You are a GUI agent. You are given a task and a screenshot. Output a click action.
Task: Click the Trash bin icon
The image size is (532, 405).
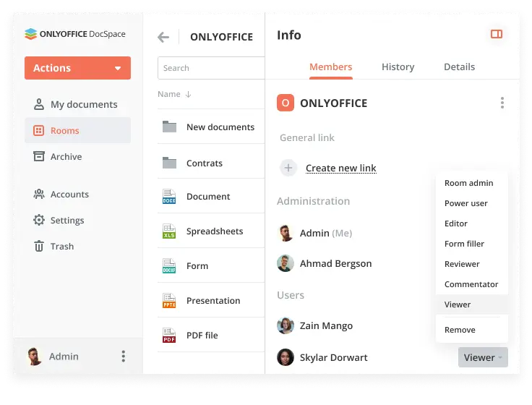[39, 246]
